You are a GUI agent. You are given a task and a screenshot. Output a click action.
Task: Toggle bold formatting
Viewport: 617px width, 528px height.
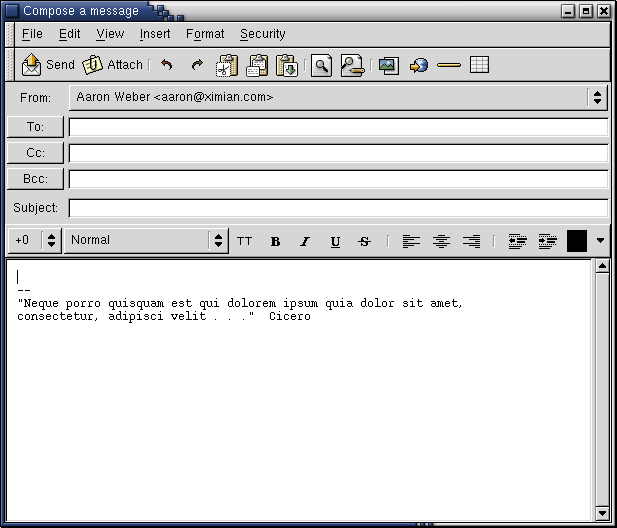275,241
